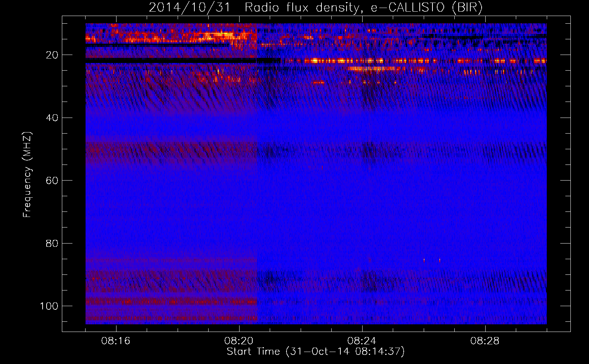
Task: Click the '20' frequency tick label
Action: [x=52, y=55]
